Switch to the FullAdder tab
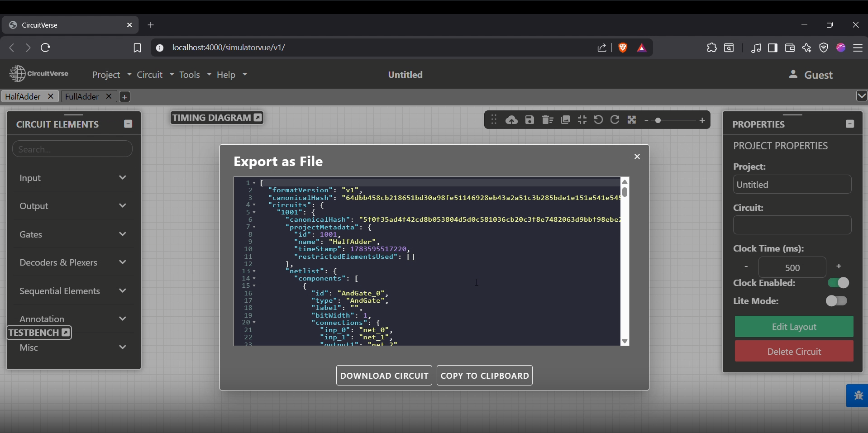The height and width of the screenshot is (433, 868). (x=82, y=96)
